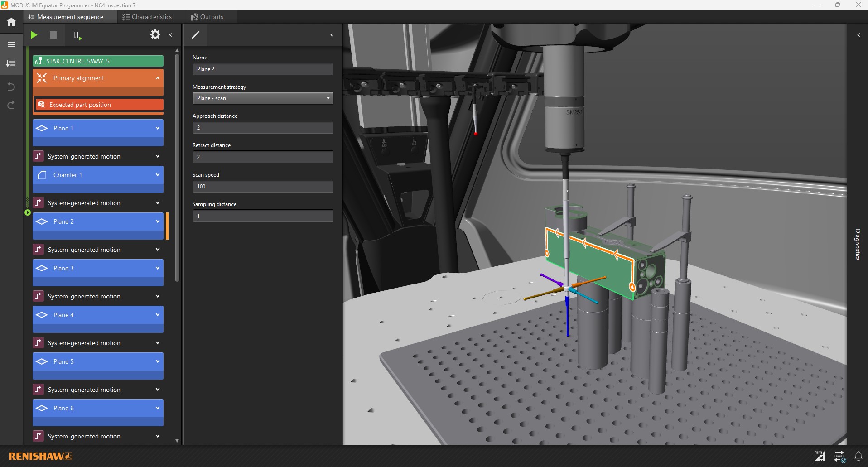Click the run-from-step icon

coord(77,35)
